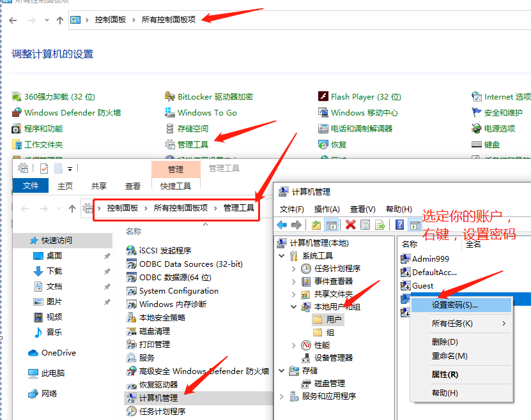Click the export list toolbar icon

point(380,225)
